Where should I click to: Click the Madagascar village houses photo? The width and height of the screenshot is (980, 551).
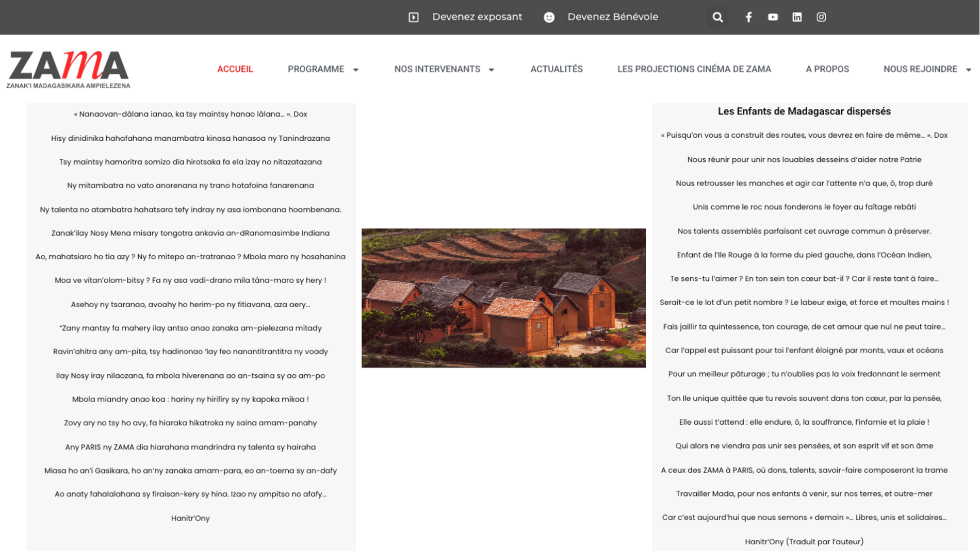pyautogui.click(x=503, y=298)
